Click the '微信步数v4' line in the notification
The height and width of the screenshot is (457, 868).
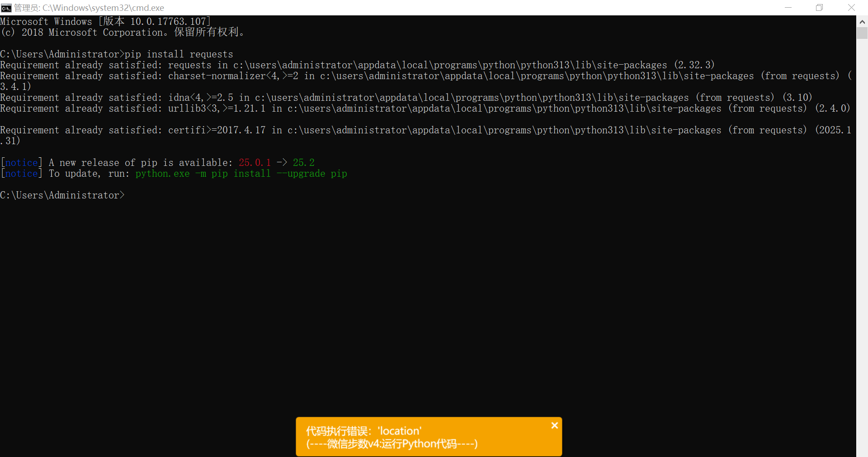point(392,444)
